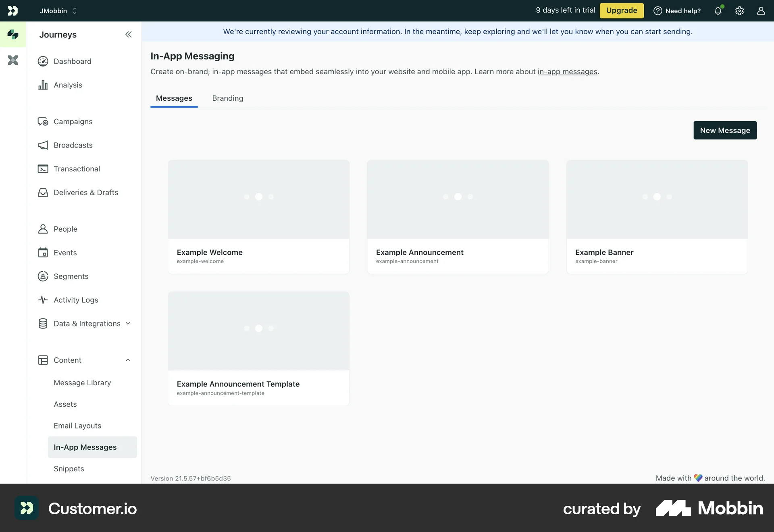Select the Analysis icon in sidebar
Viewport: 774px width, 532px height.
(43, 85)
